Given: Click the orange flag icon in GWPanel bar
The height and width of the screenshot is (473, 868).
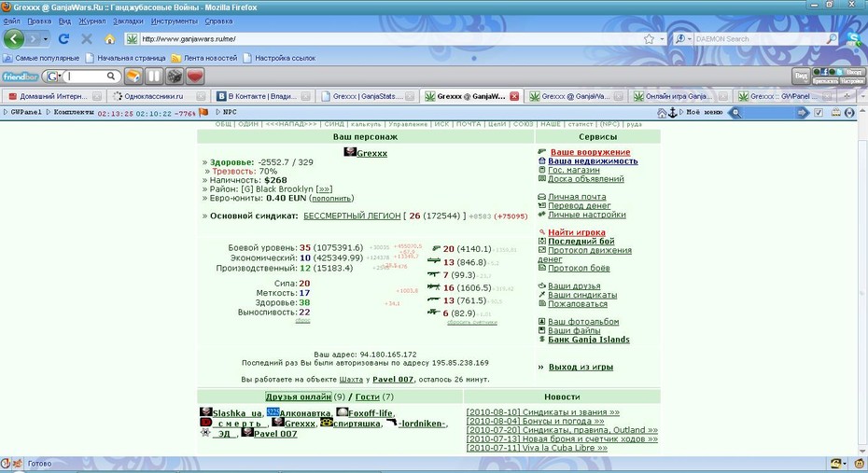Looking at the screenshot, I should pyautogui.click(x=203, y=112).
